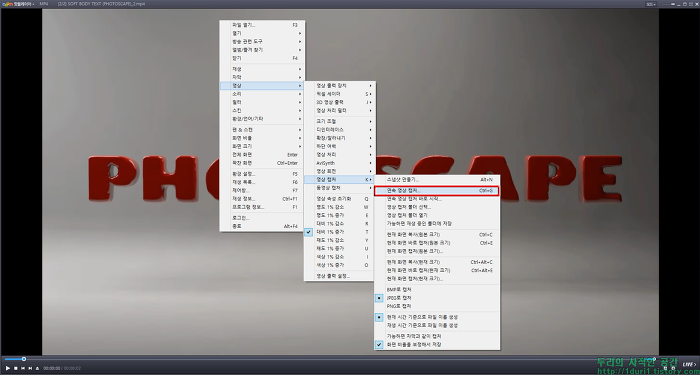
Task: Click the Previous track button
Action: [x=23, y=368]
